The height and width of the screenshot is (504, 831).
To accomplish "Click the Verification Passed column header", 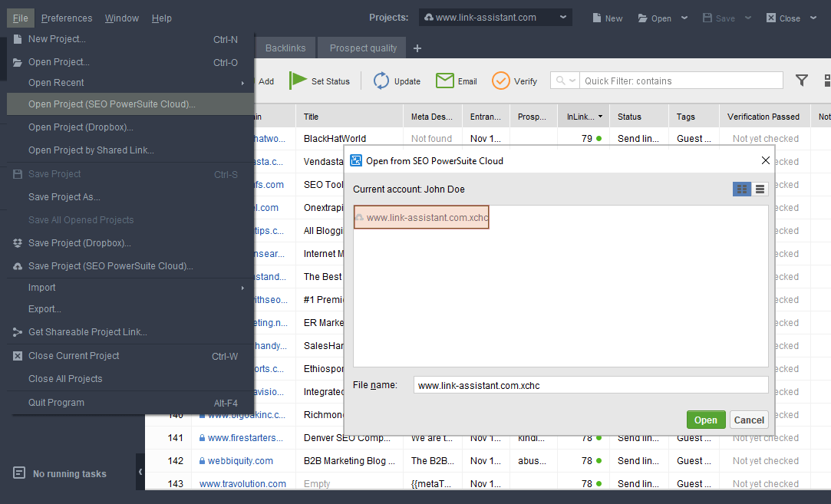I will pos(764,117).
